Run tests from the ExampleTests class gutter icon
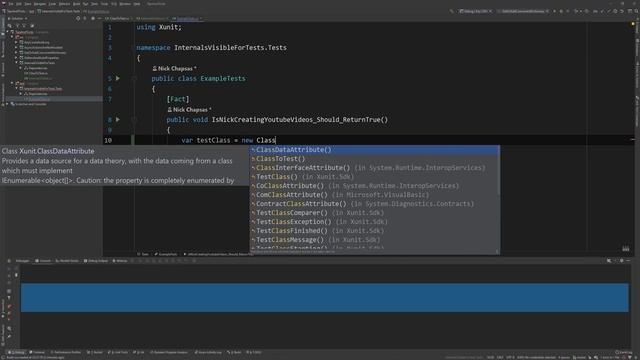640x360 pixels. (x=118, y=78)
